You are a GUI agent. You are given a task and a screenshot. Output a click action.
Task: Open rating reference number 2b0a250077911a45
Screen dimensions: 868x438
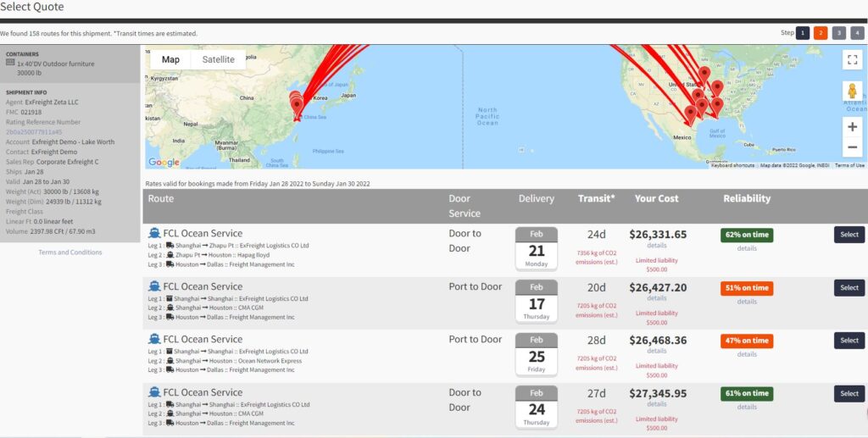click(34, 131)
